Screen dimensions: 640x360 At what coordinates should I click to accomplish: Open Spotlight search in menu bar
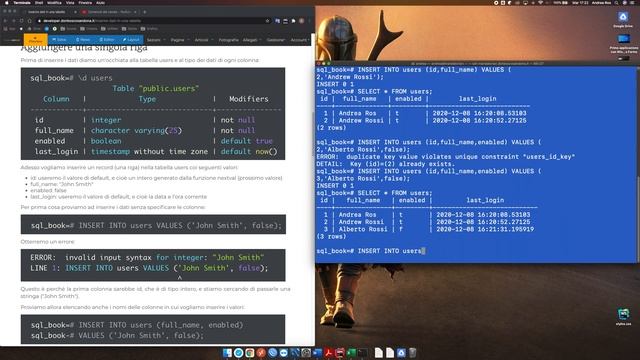coord(616,2)
